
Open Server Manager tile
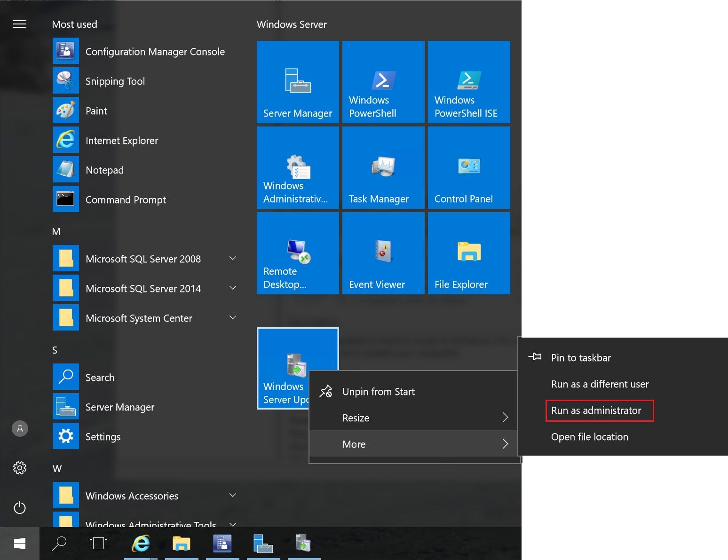(x=298, y=82)
